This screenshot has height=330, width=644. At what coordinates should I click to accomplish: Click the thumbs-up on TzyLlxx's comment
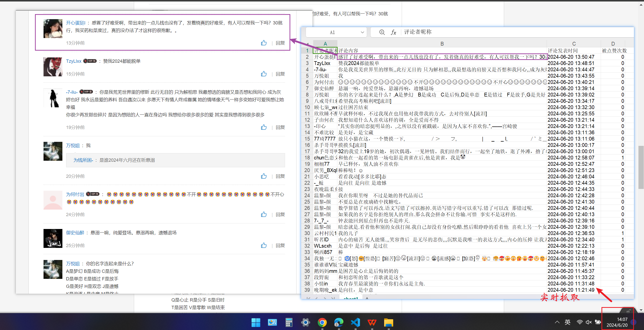coord(264,74)
